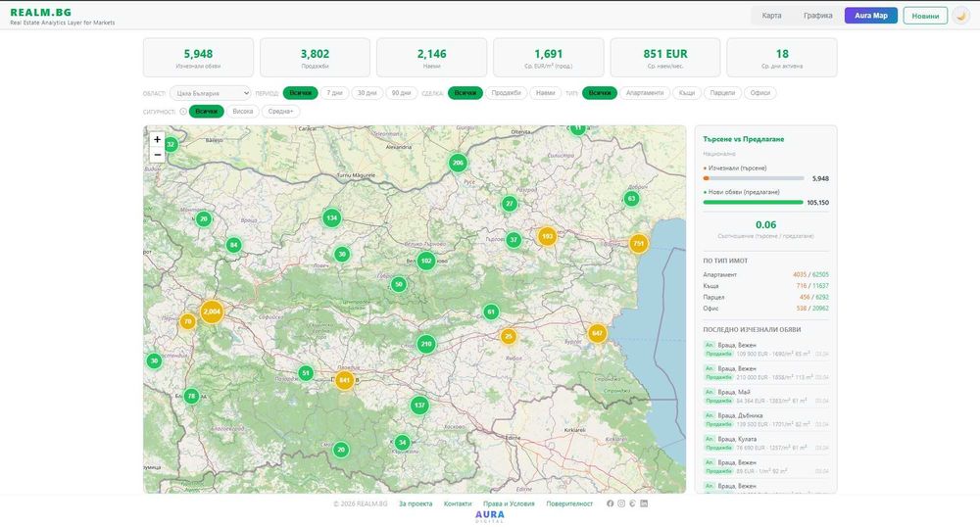
Task: Filter by Апартаменти property type
Action: point(645,93)
